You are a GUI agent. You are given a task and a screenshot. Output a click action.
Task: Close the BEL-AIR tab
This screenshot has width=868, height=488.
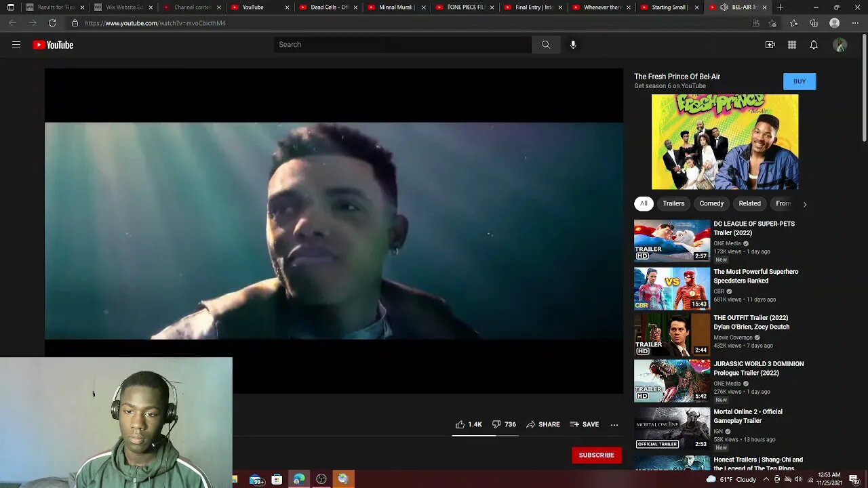tap(765, 7)
